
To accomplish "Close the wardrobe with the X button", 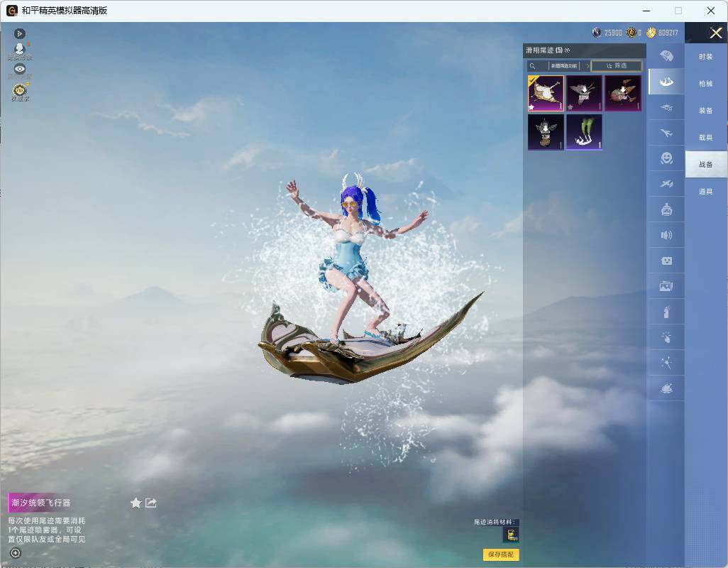I will tap(715, 33).
